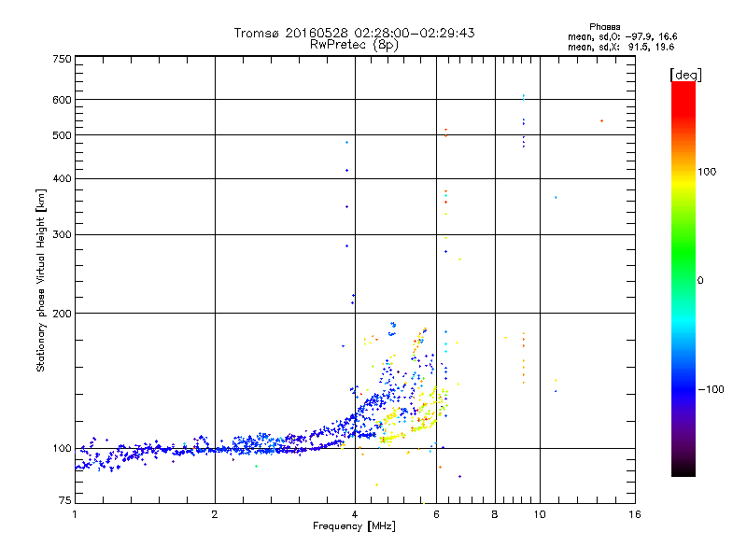The height and width of the screenshot is (560, 747).
Task: Click the 'Stationary phase Virtual Height [km]' axis title
Action: pos(40,281)
